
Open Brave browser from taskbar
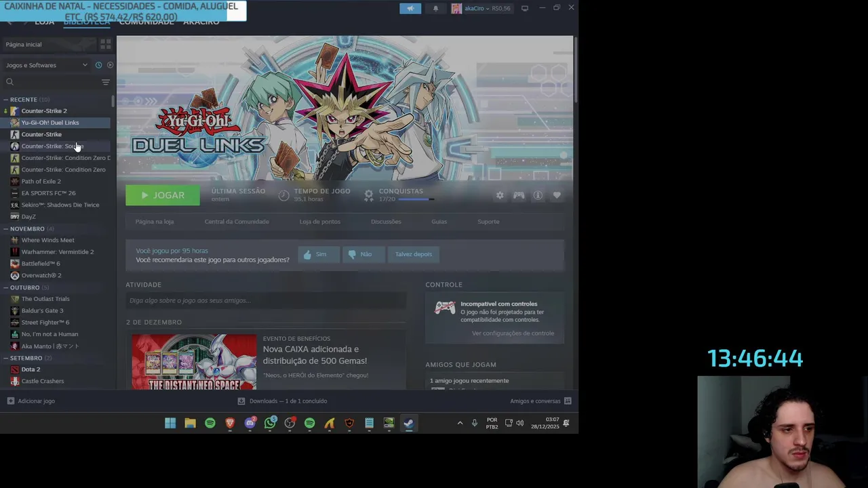pyautogui.click(x=230, y=423)
